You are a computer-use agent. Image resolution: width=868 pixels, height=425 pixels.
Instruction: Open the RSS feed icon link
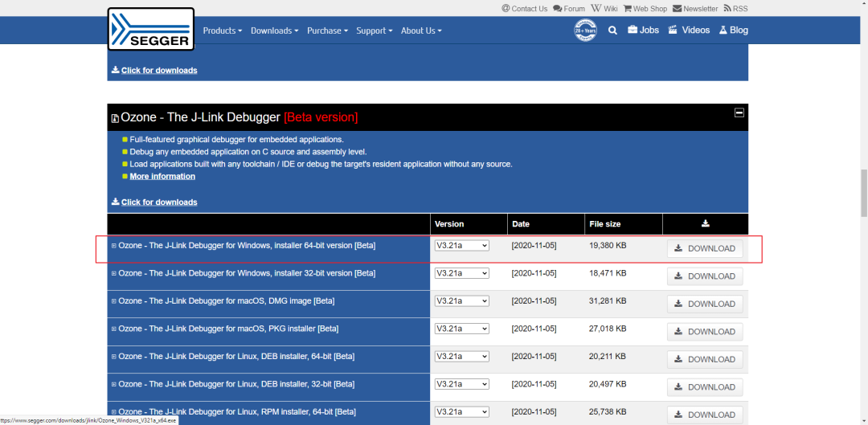click(735, 8)
